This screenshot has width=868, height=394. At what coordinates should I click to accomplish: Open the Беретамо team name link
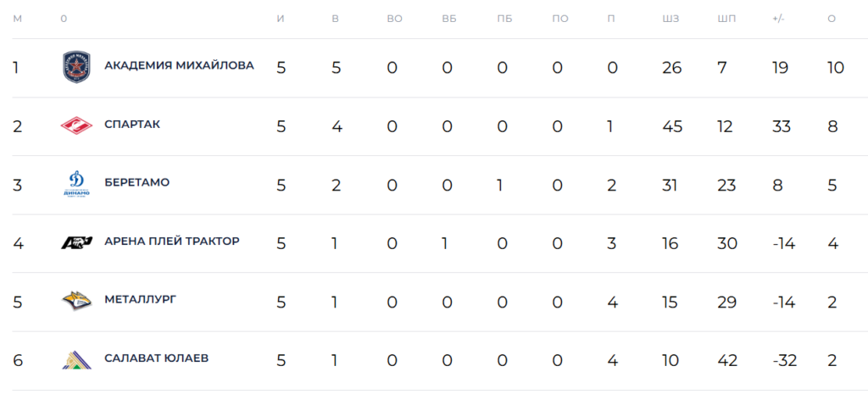(x=137, y=183)
